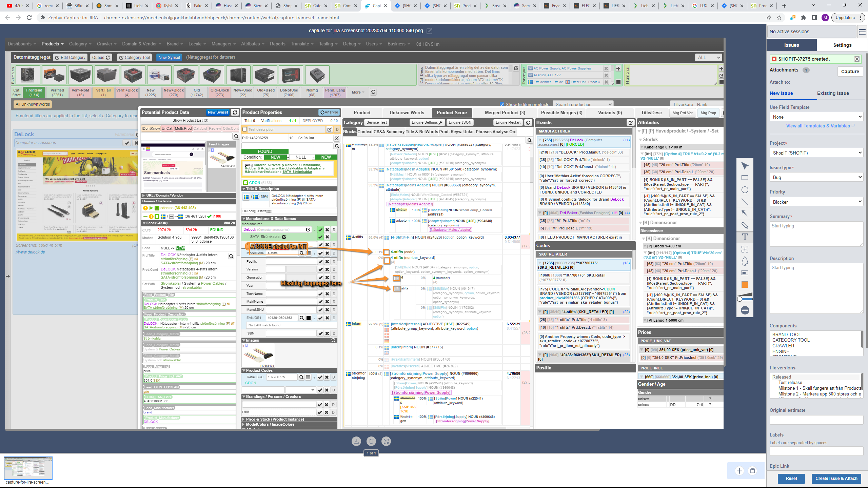Click the No active sessions field
The image size is (868, 488).
(811, 32)
